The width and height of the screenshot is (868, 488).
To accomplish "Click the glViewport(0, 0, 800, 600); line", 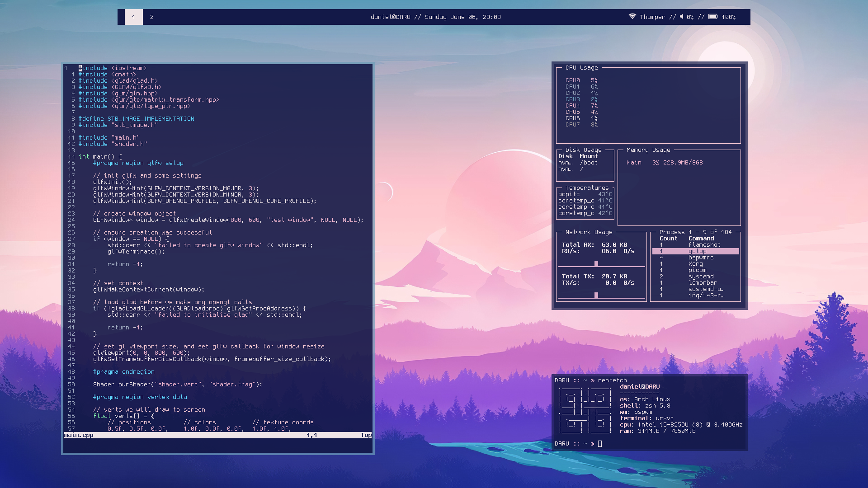I will pos(142,353).
